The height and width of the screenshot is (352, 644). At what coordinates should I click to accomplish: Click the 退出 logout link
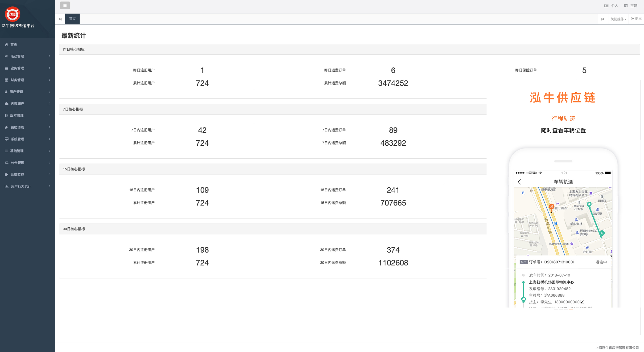pyautogui.click(x=636, y=19)
